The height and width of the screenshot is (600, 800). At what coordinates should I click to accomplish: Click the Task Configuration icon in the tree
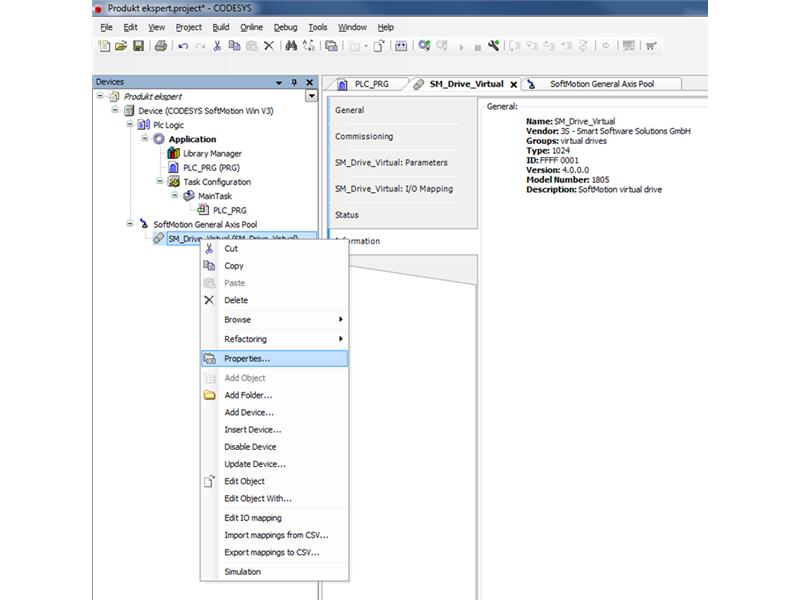(174, 182)
